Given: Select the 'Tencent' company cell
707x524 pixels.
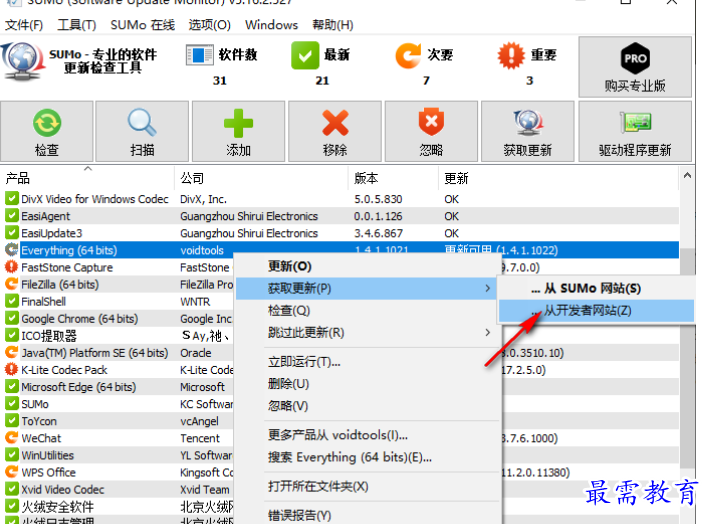Looking at the screenshot, I should [200, 438].
